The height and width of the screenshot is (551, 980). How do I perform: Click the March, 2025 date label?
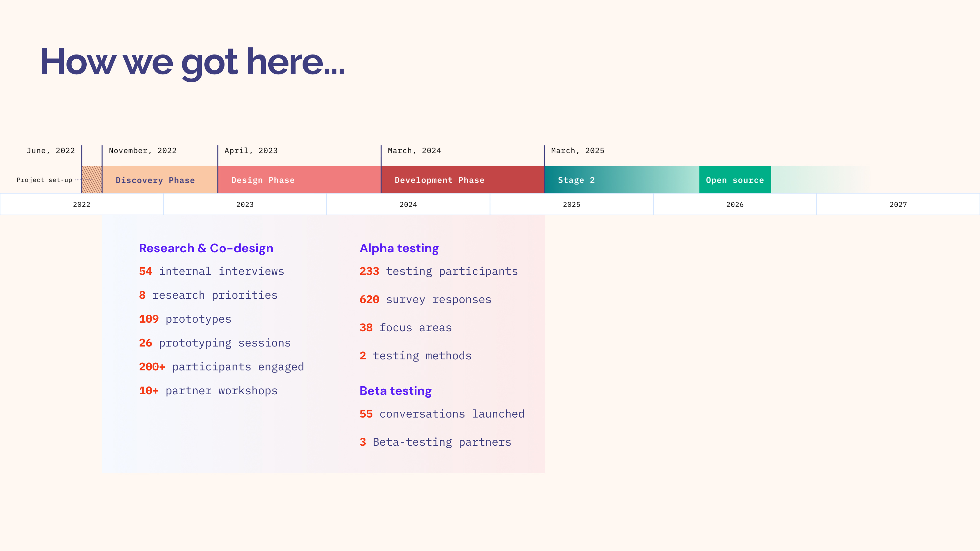point(578,151)
